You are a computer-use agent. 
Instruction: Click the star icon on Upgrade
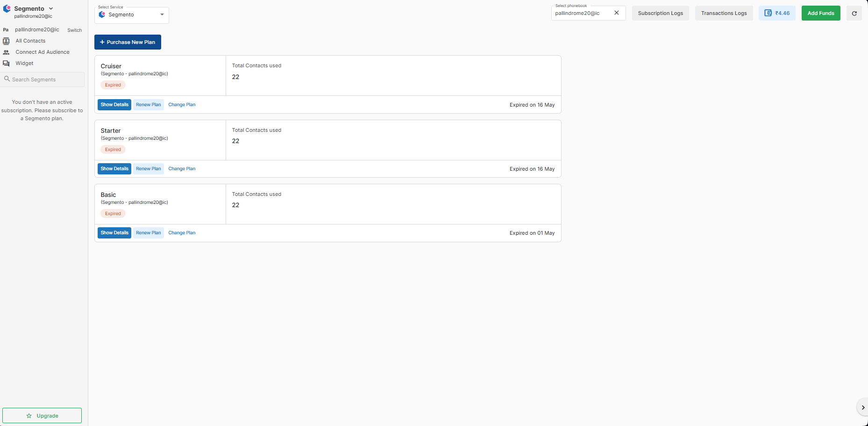coord(29,416)
